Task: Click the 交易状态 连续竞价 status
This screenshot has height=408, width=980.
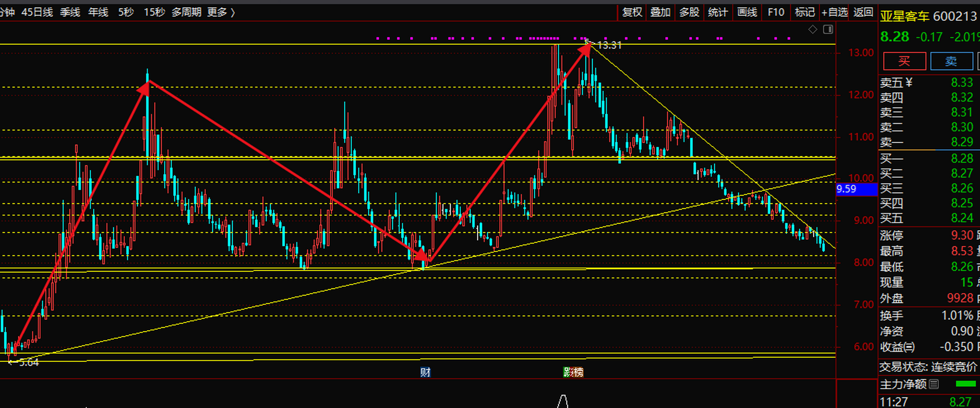Action: pos(928,367)
